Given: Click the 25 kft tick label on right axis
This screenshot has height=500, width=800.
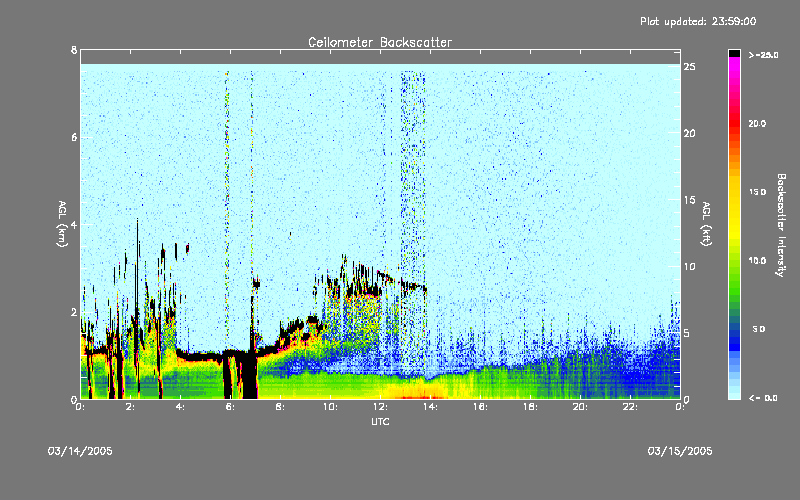Looking at the screenshot, I should coord(689,67).
